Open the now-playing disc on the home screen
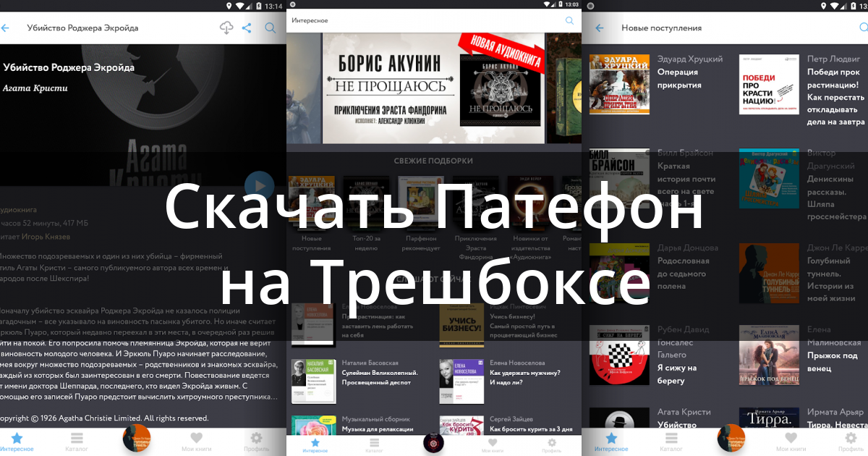 pos(434,444)
